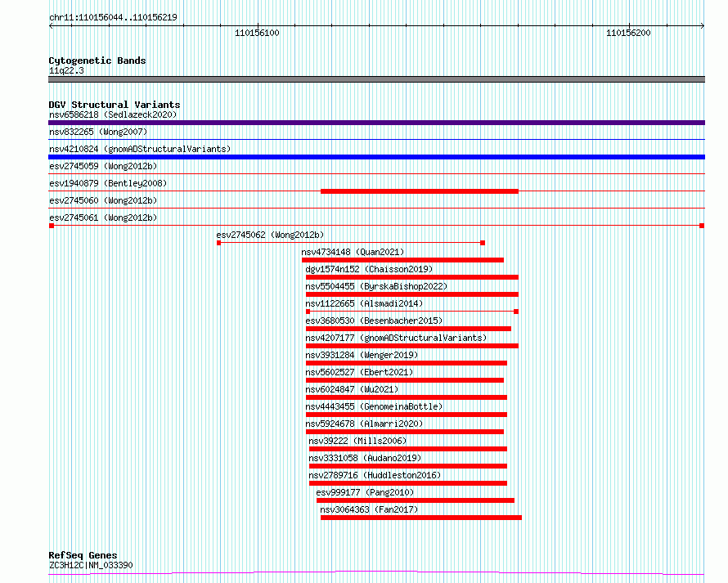Open nsv5504455 (ByrskaBishop2022) label

(x=376, y=286)
